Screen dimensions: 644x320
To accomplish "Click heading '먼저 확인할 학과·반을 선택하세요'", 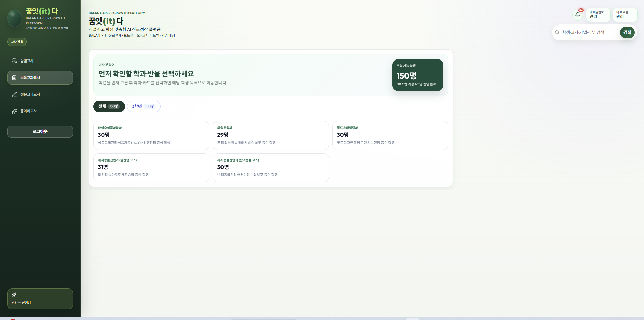I will pyautogui.click(x=146, y=74).
